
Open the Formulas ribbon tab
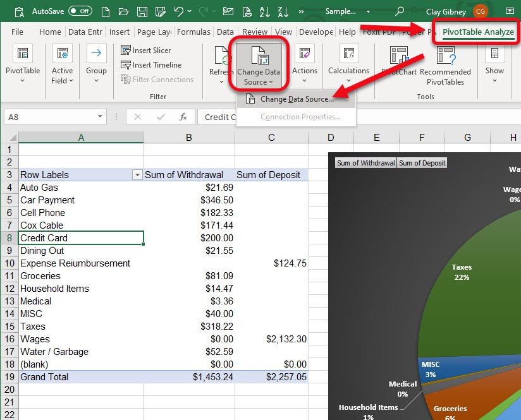[x=193, y=31]
